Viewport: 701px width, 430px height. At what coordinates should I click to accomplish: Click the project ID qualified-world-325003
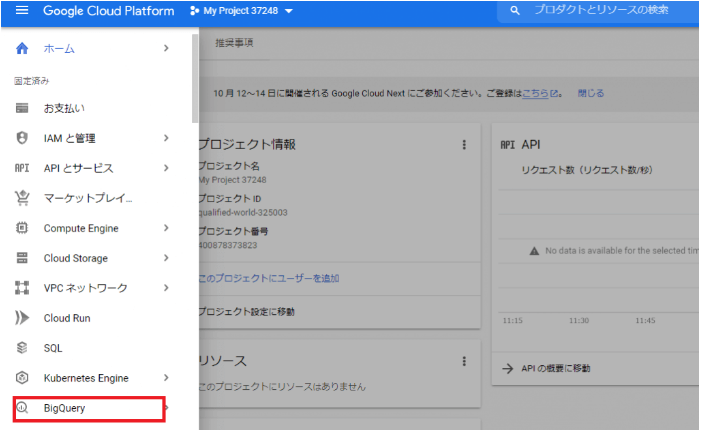point(243,212)
